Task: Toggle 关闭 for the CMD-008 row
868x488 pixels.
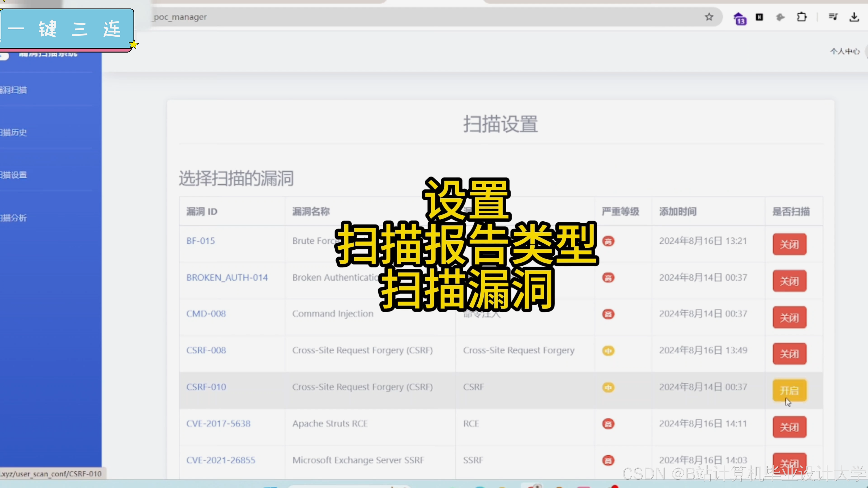Action: (x=789, y=317)
